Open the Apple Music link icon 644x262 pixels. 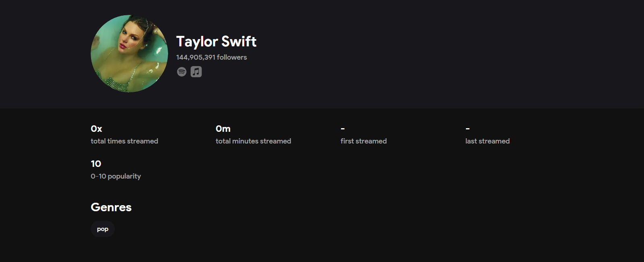pos(196,72)
